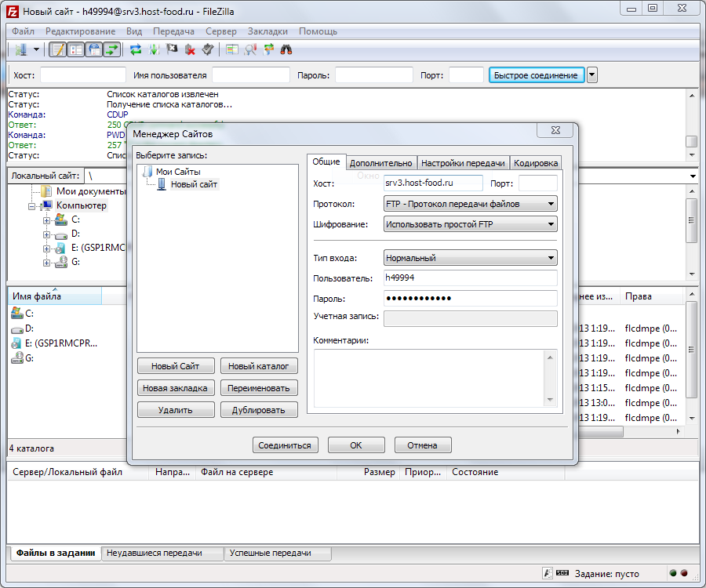Toggle message log display toolbar button
The height and width of the screenshot is (588, 706).
(x=57, y=49)
